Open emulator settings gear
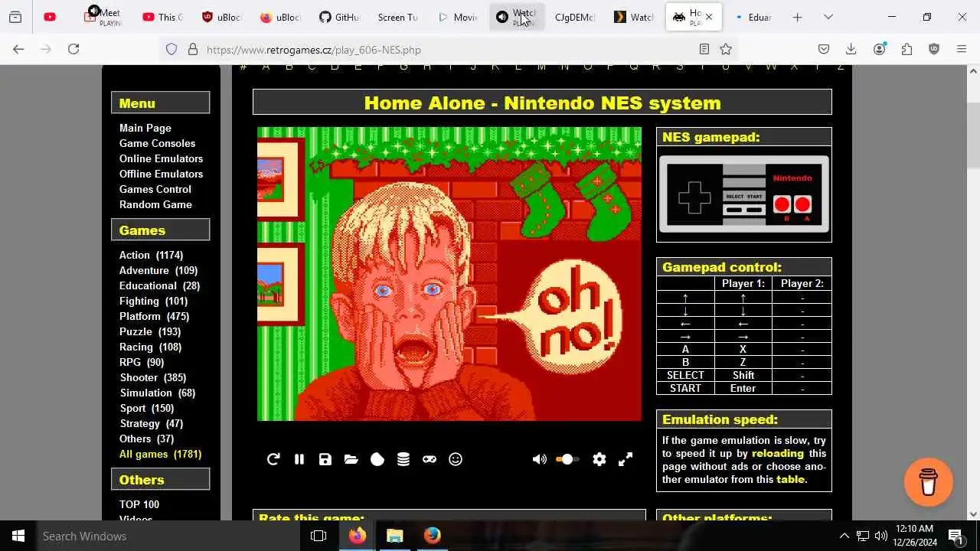 click(x=599, y=459)
